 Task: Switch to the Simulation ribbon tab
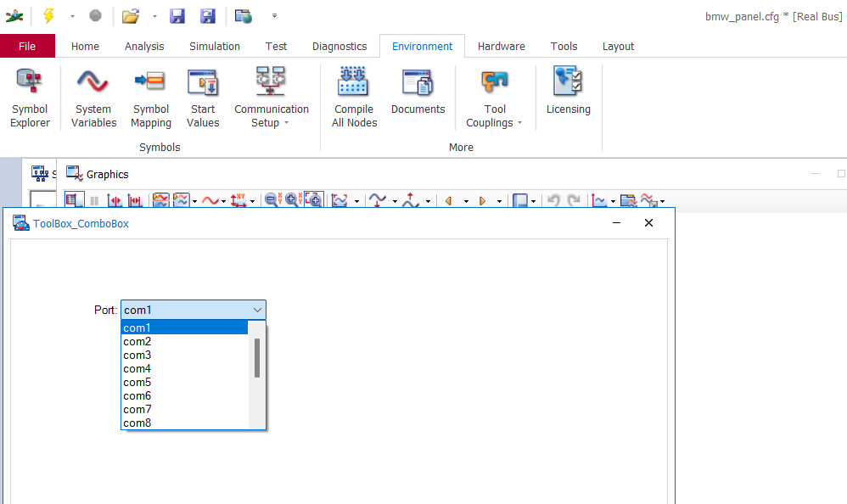tap(214, 47)
